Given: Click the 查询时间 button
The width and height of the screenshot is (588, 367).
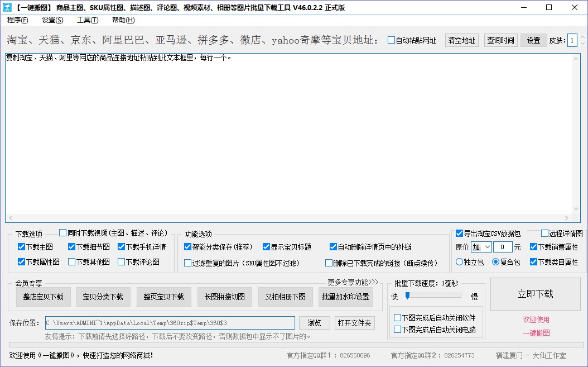Looking at the screenshot, I should [500, 40].
